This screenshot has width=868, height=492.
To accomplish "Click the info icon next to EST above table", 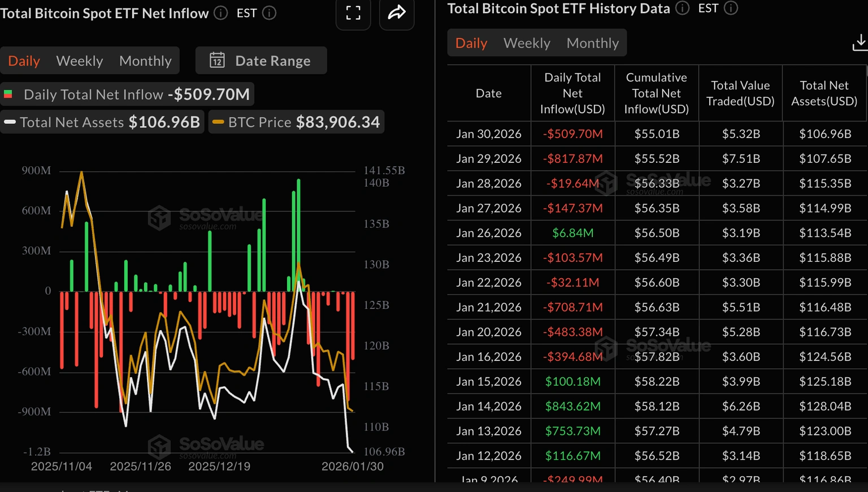I will point(730,8).
